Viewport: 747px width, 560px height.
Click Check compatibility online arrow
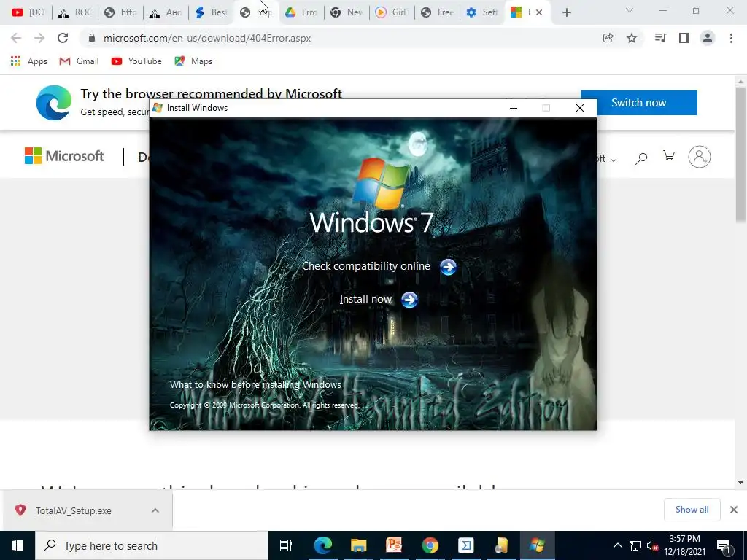pos(448,267)
